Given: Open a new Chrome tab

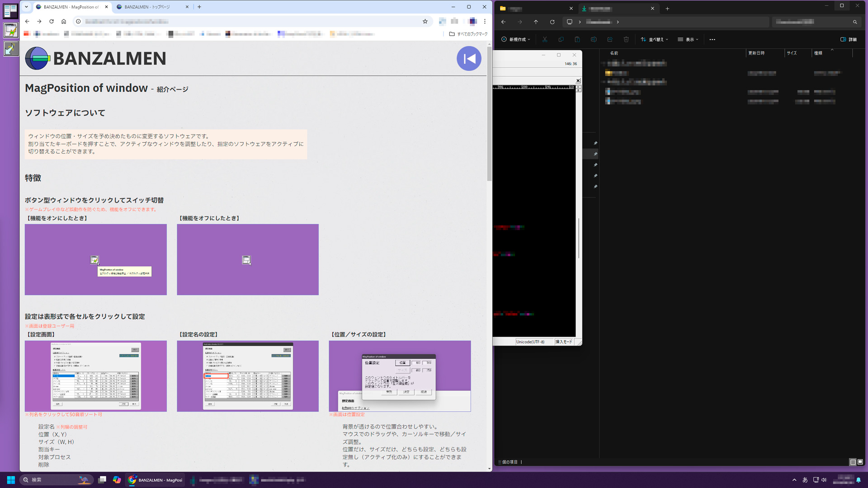Looking at the screenshot, I should (199, 7).
